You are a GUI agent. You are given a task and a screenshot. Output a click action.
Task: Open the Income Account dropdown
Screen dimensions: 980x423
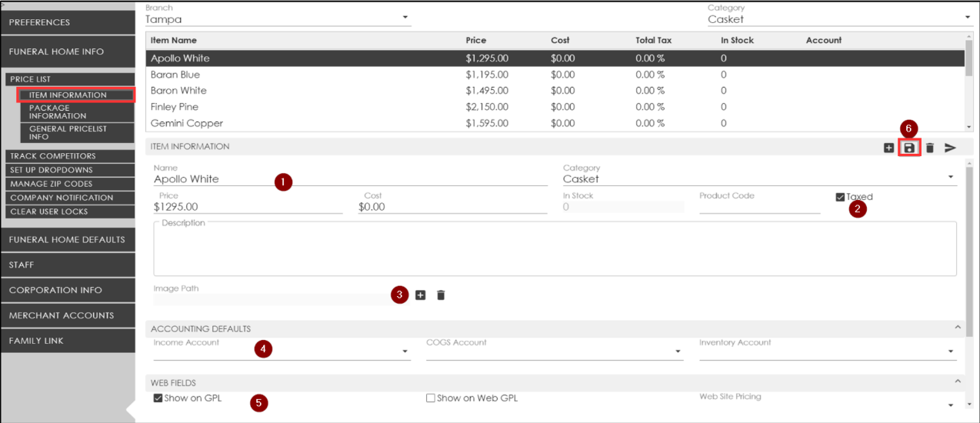405,352
